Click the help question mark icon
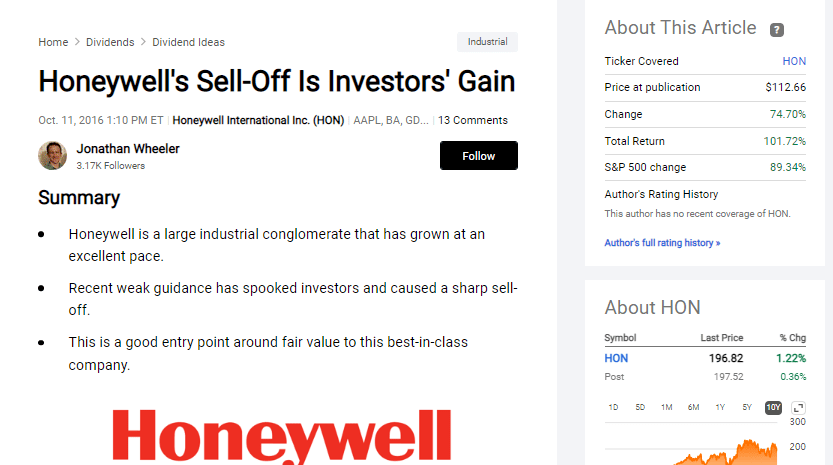Image resolution: width=833 pixels, height=465 pixels. click(777, 30)
